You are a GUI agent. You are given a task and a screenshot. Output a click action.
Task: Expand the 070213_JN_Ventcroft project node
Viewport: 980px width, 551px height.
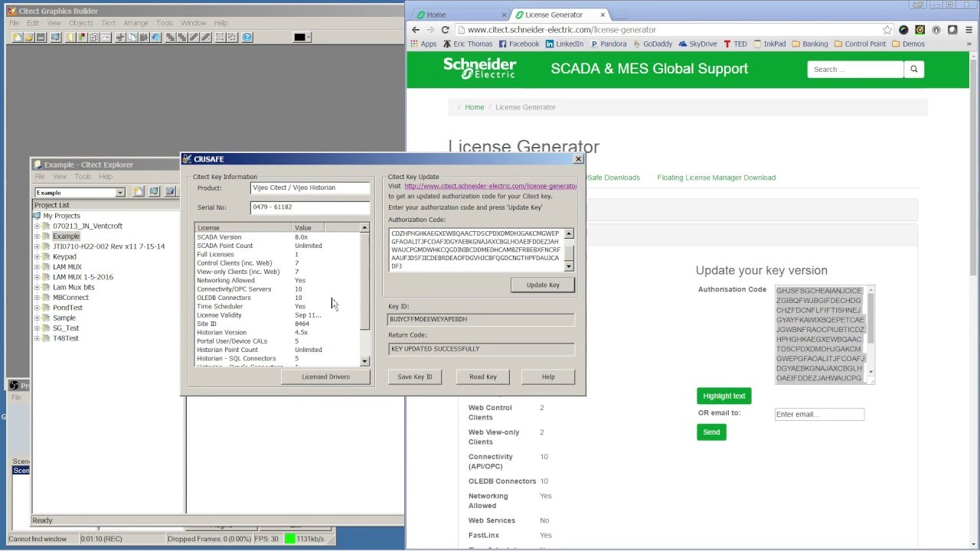pos(37,226)
